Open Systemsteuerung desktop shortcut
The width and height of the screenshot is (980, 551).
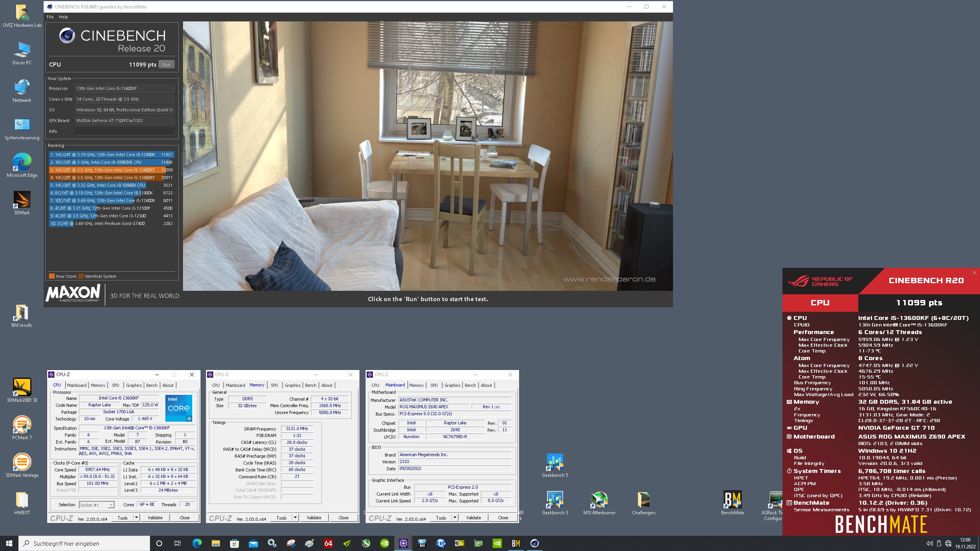click(22, 129)
